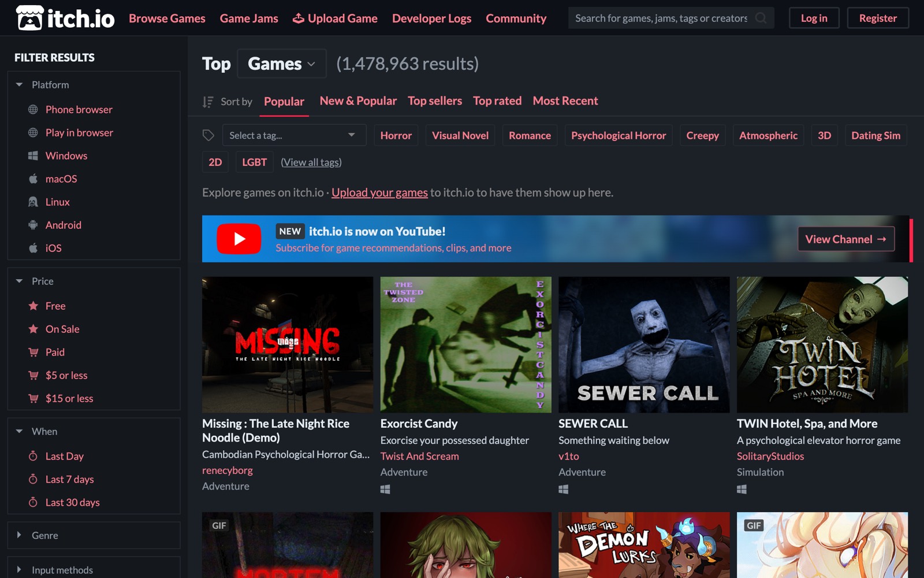Click the Windows logo filter icon
The width and height of the screenshot is (924, 578).
(33, 155)
